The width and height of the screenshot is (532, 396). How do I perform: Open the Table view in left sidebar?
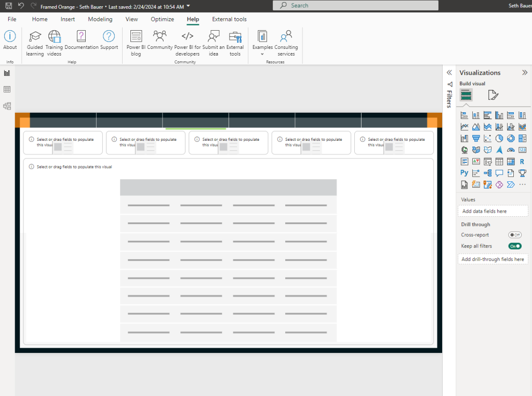point(7,89)
